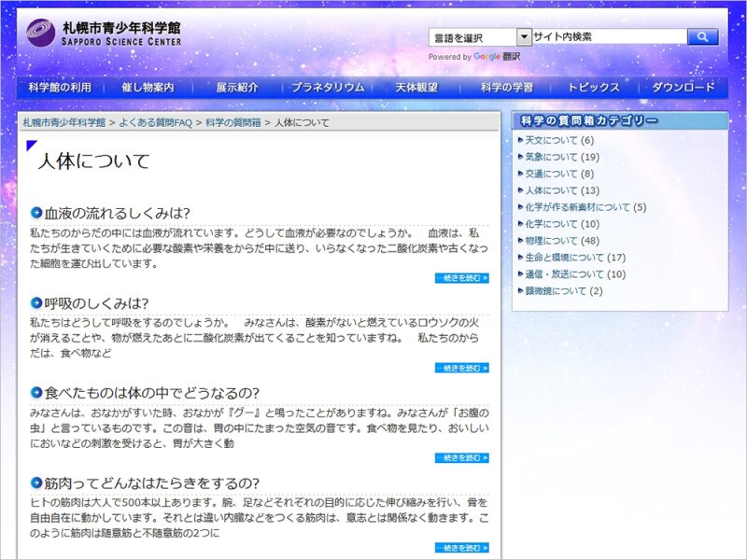This screenshot has height=560, width=747.
Task: Click the Sapporo Science Center logo
Action: 105,33
